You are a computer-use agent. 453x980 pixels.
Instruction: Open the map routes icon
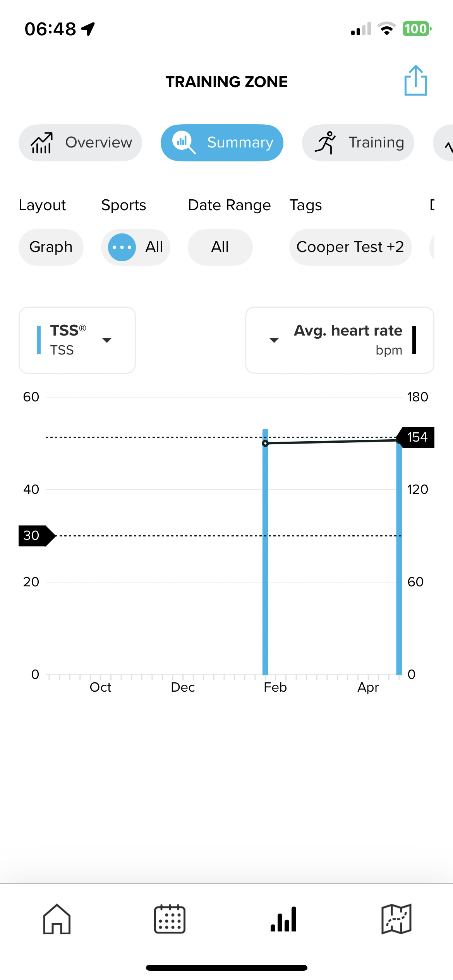[396, 919]
